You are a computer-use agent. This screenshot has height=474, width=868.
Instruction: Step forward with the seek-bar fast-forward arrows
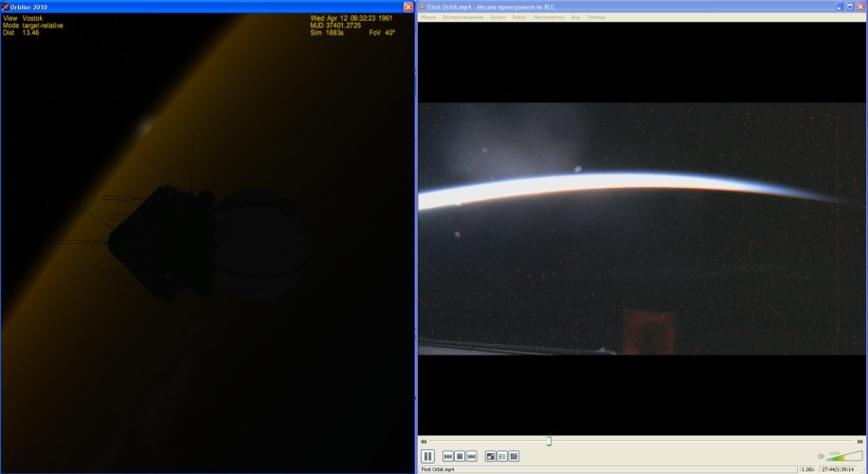(859, 442)
